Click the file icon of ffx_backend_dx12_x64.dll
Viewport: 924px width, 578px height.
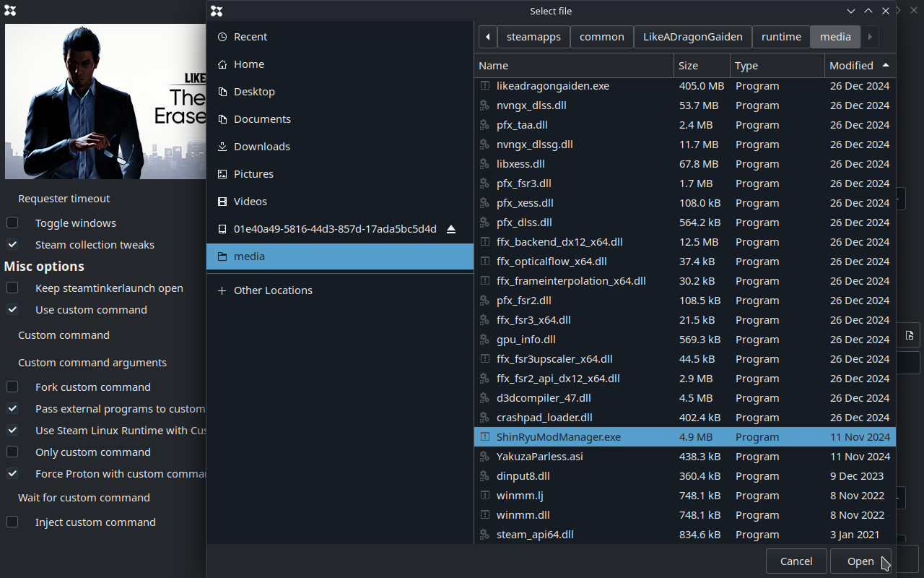pos(485,242)
